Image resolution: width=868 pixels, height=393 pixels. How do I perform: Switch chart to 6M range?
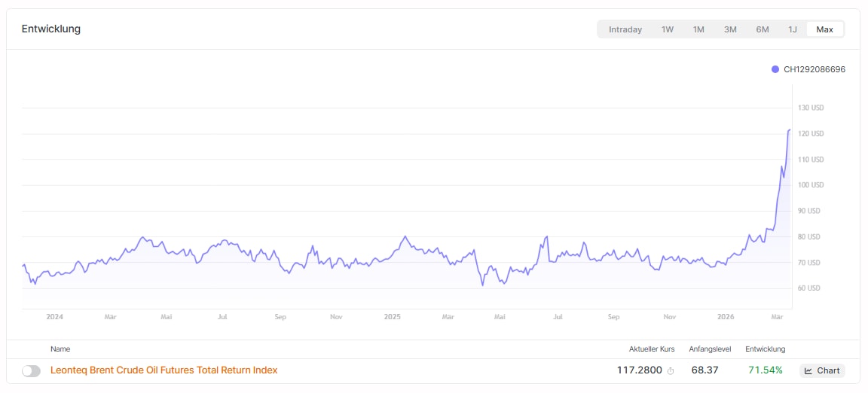(763, 29)
